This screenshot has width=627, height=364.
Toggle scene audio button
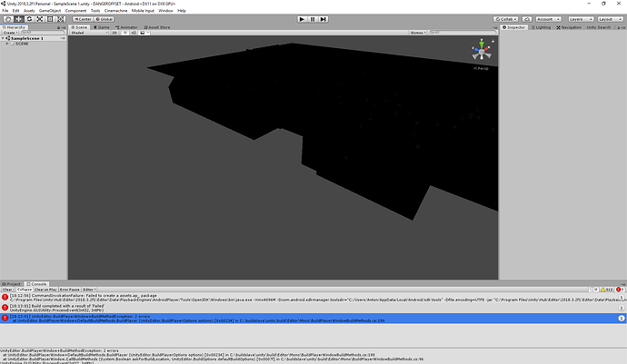[x=134, y=33]
